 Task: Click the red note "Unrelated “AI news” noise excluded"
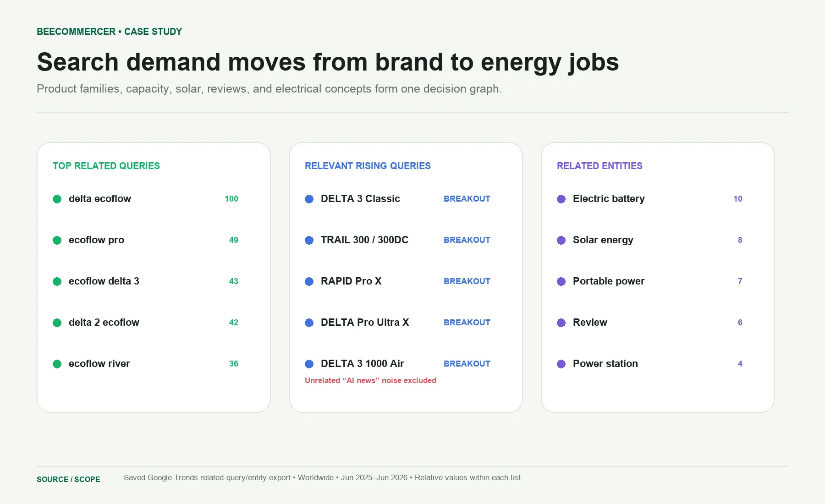(x=370, y=380)
